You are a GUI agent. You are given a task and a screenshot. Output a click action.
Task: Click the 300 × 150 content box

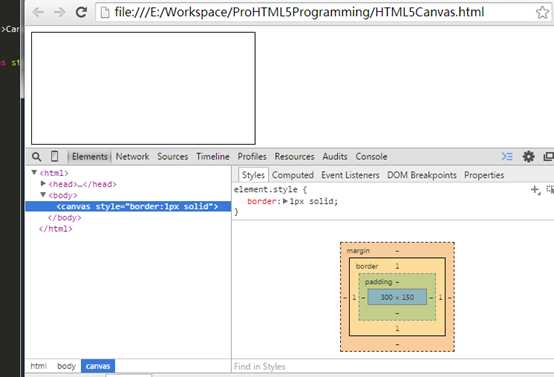[x=397, y=297]
